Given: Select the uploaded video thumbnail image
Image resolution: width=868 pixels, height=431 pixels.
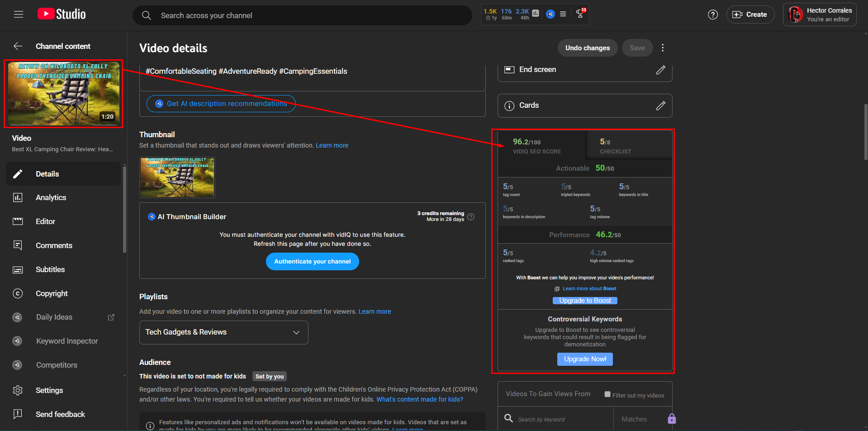Looking at the screenshot, I should (177, 177).
